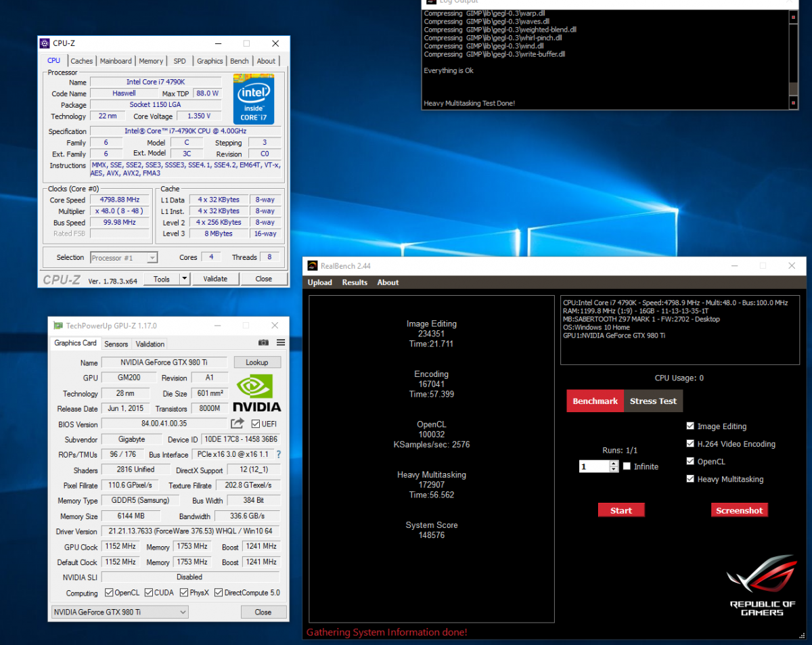Click the red Start button
812x645 pixels.
[621, 510]
